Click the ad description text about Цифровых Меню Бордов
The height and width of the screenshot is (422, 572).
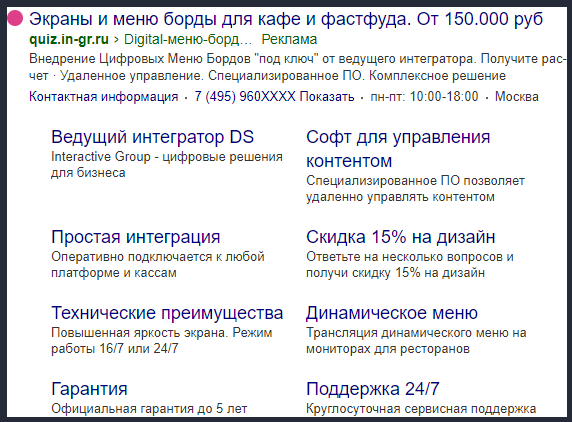(x=297, y=67)
